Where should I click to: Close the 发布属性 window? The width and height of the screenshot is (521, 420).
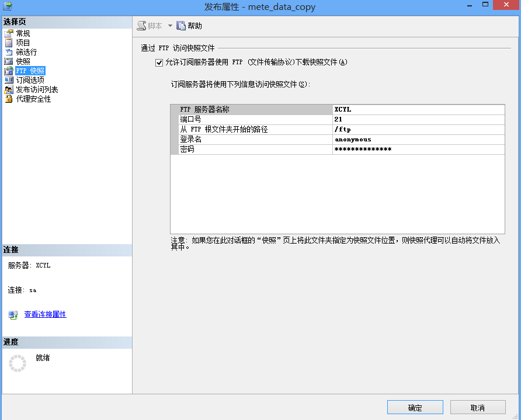(x=506, y=5)
